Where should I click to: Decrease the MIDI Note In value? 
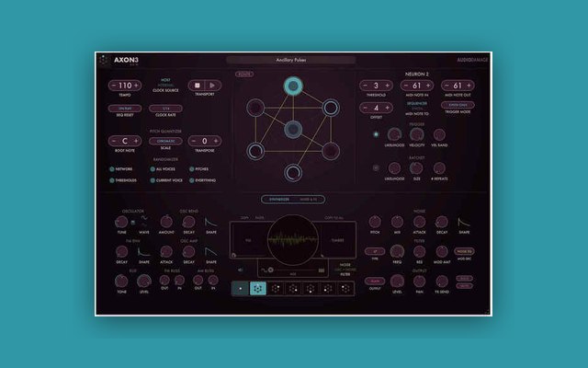point(406,86)
